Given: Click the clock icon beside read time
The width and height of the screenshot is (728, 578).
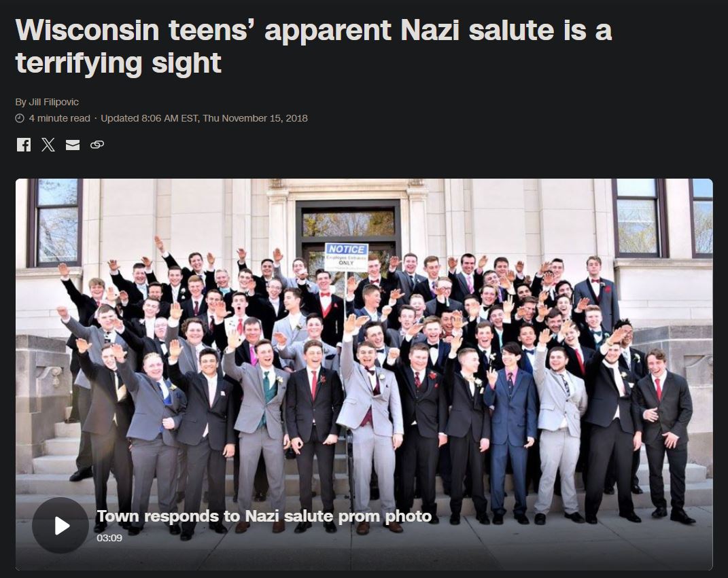Looking at the screenshot, I should coord(20,118).
